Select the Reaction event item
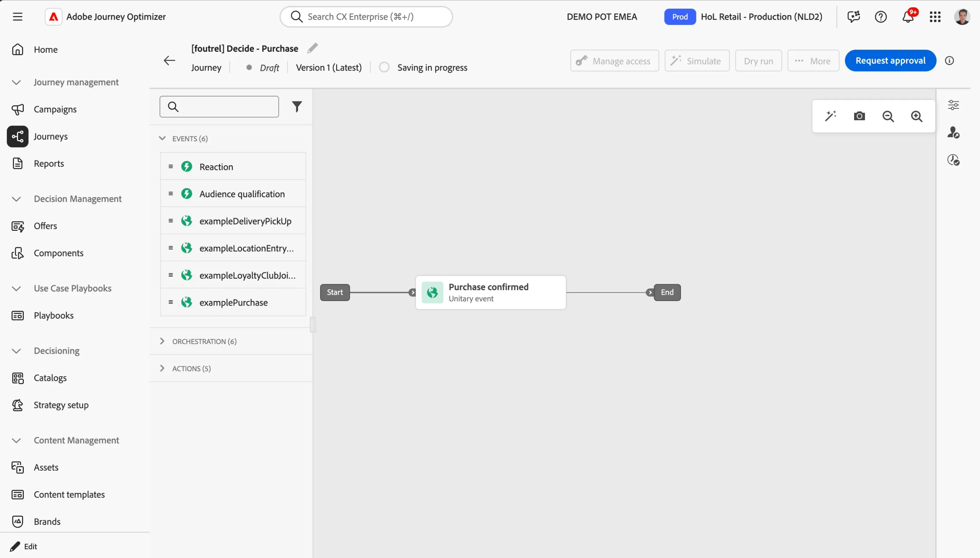Screen dimensions: 980x558 pyautogui.click(x=233, y=167)
